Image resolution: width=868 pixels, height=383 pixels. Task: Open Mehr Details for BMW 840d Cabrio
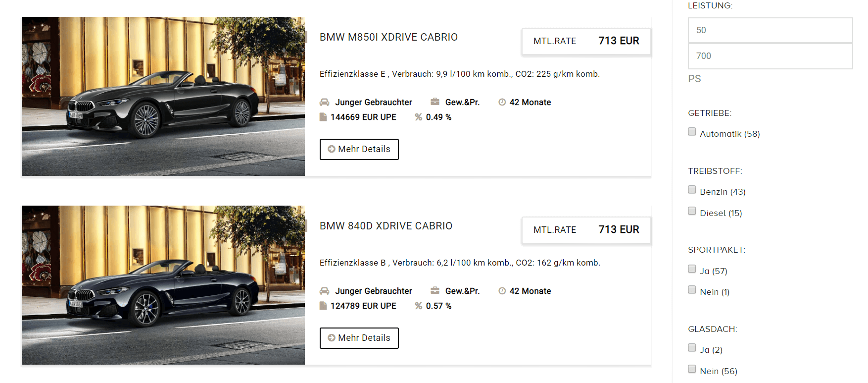(x=359, y=338)
